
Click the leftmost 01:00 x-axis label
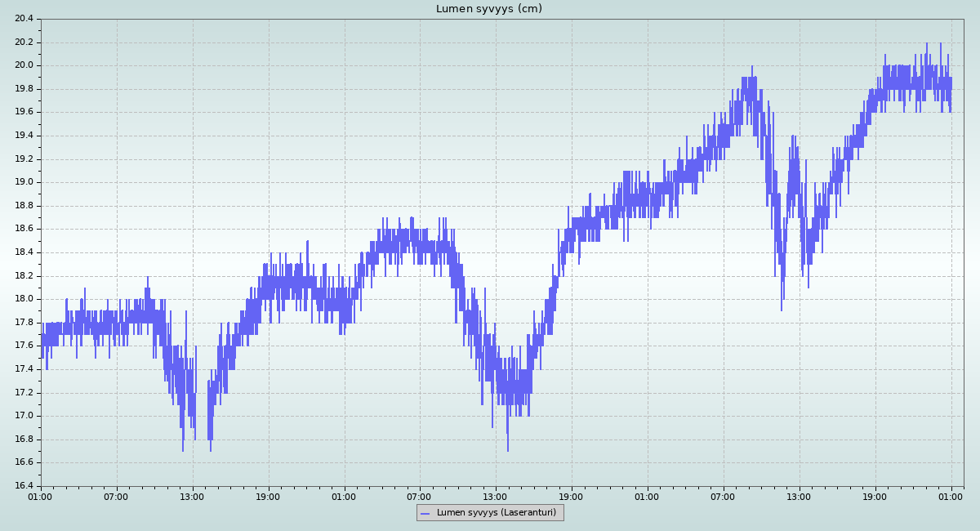(x=40, y=496)
